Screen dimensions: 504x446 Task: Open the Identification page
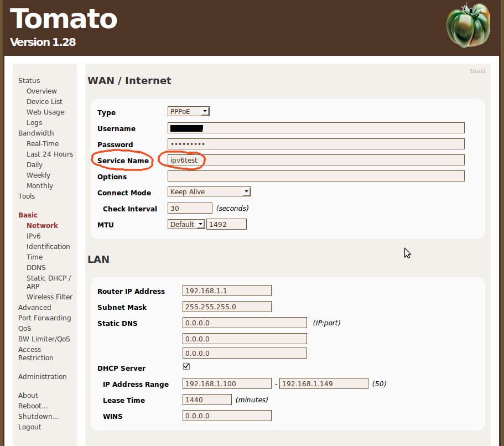coord(48,247)
